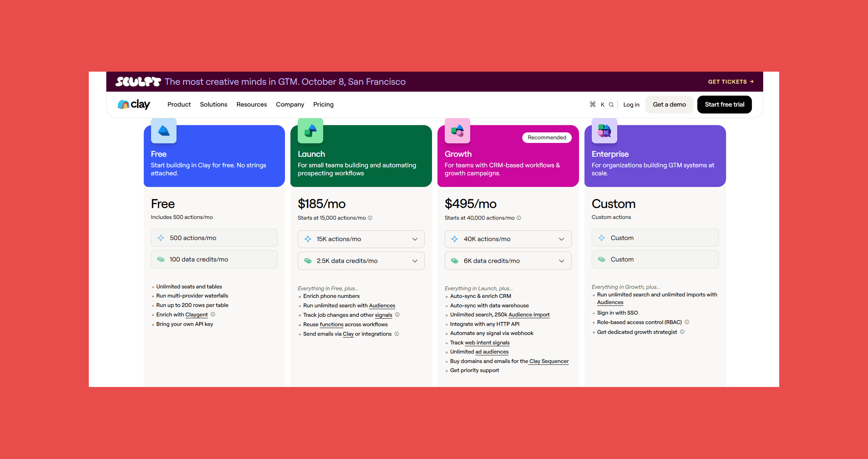Open the Resources menu
Screen dimensions: 868x459
point(251,104)
